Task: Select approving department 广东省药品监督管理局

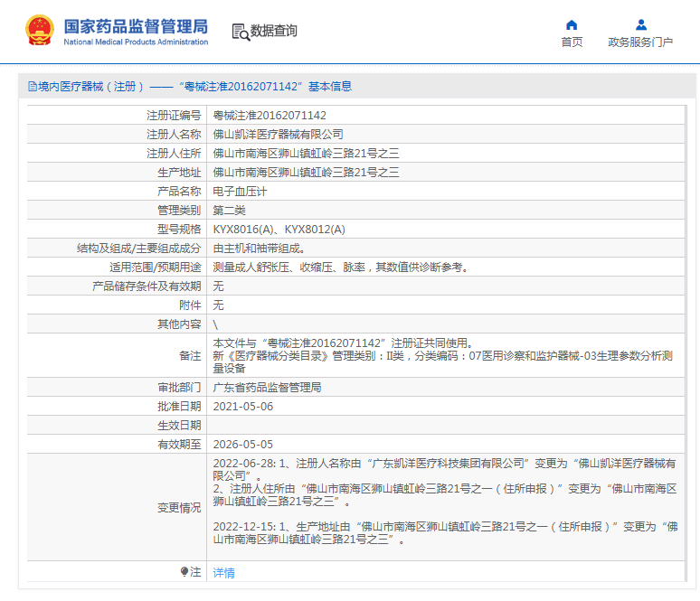Action: click(267, 388)
